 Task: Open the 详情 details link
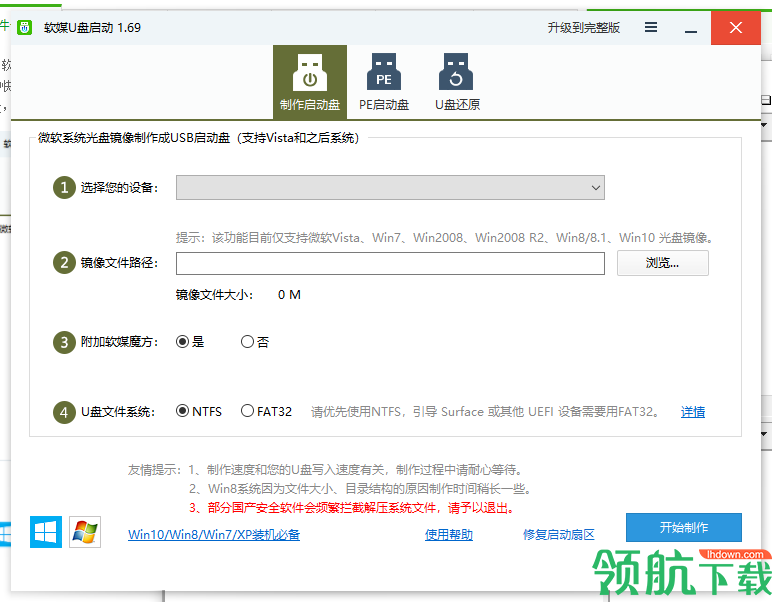coord(693,412)
